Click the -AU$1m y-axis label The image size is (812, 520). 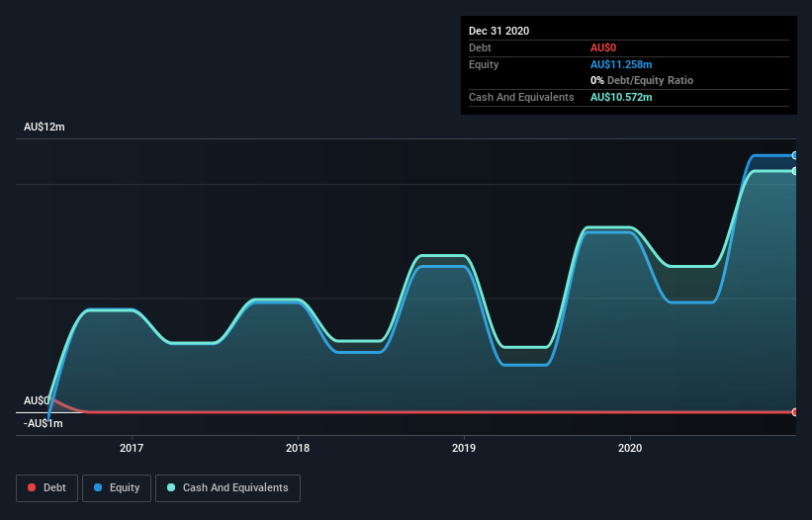coord(43,423)
